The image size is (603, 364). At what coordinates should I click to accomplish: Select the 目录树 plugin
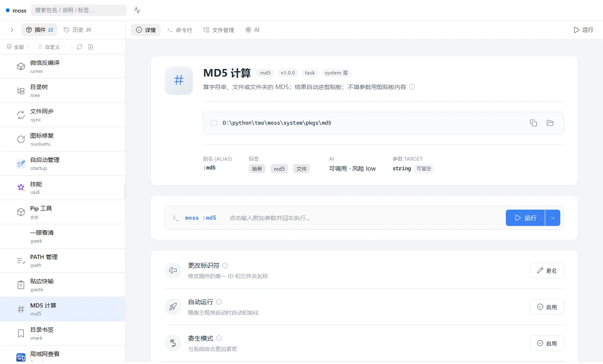coord(63,91)
